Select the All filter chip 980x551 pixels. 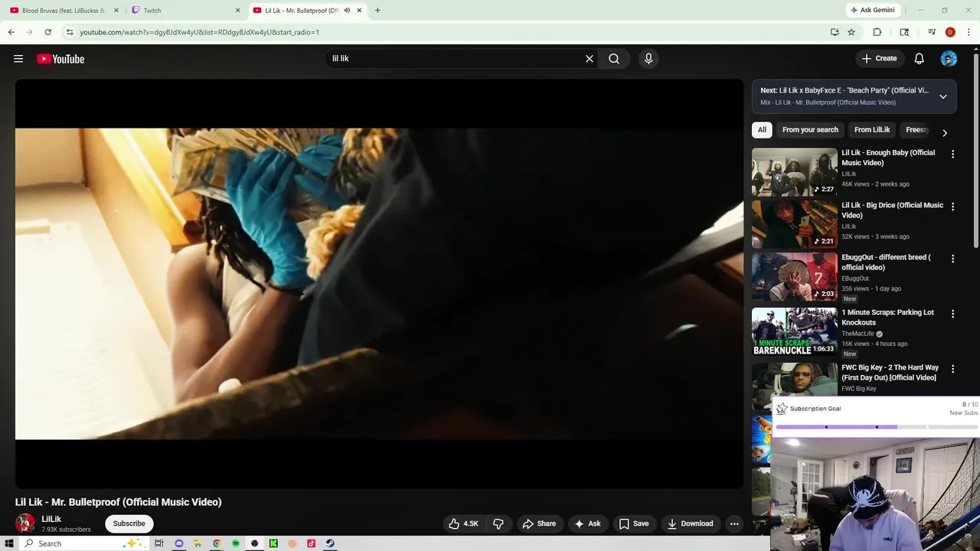coord(762,130)
